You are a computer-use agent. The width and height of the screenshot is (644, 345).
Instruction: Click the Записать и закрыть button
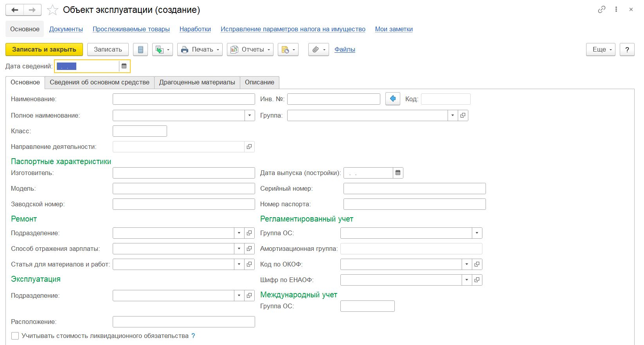[44, 50]
